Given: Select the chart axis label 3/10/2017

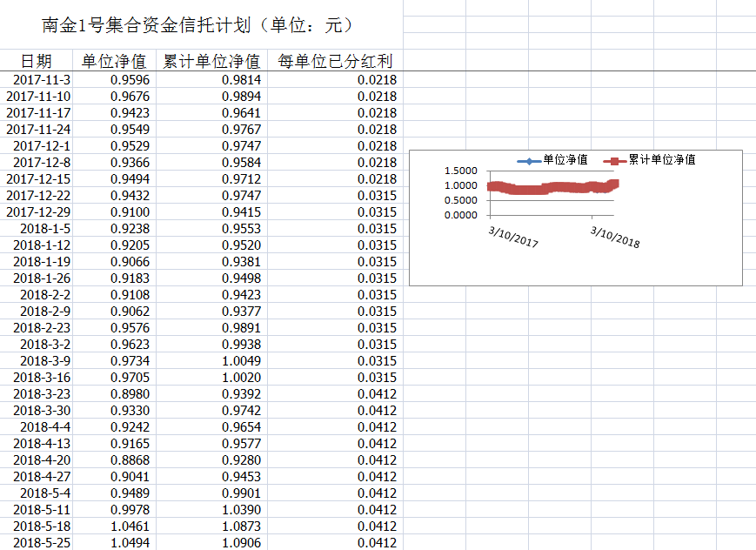Looking at the screenshot, I should tap(512, 236).
